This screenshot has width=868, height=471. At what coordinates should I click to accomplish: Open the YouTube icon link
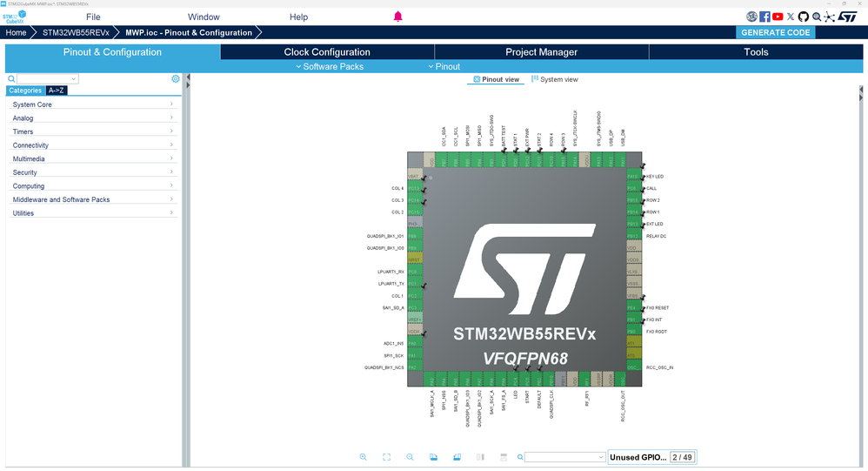point(778,17)
